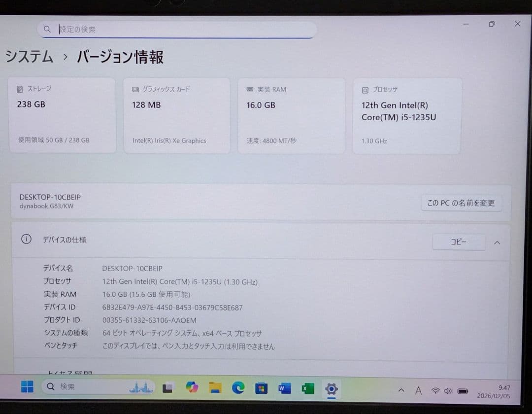Select the プロセッサ card icon

click(x=365, y=89)
